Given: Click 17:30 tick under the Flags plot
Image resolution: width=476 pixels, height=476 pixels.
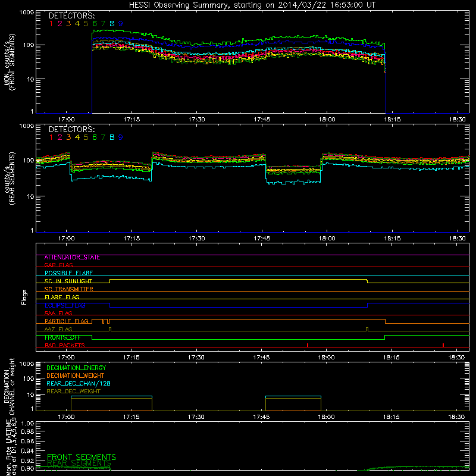Looking at the screenshot, I should point(196,358).
